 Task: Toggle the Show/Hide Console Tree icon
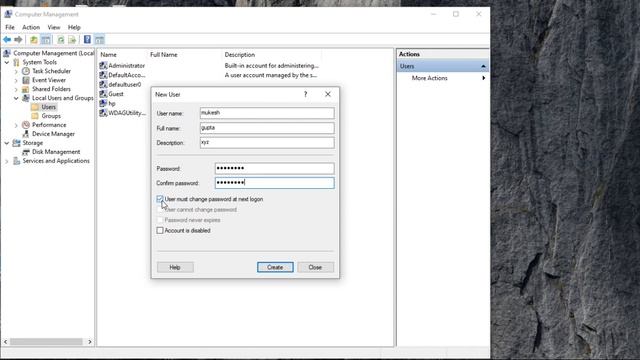(x=46, y=40)
